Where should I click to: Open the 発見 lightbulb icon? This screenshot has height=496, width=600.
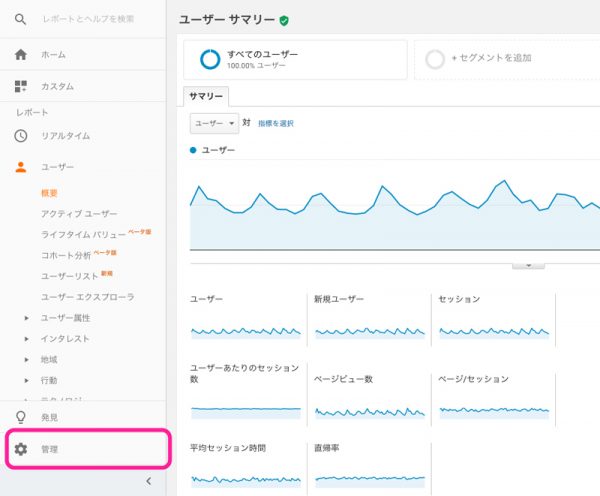[21, 417]
